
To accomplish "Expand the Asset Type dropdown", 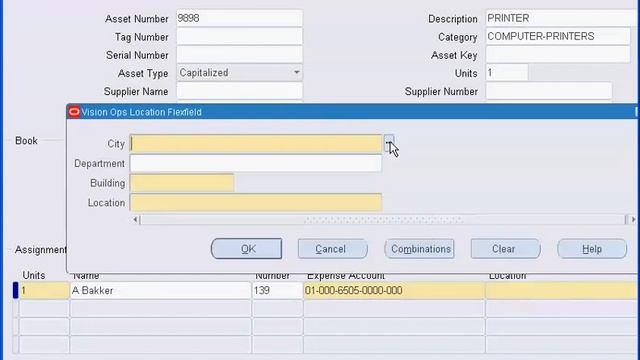I will click(x=296, y=73).
